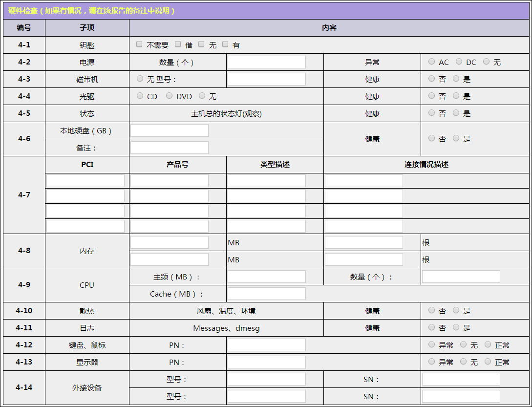Screen dimensions: 532x407
Task: Select 否 for 状态 健康 row 4-5
Action: pos(431,113)
